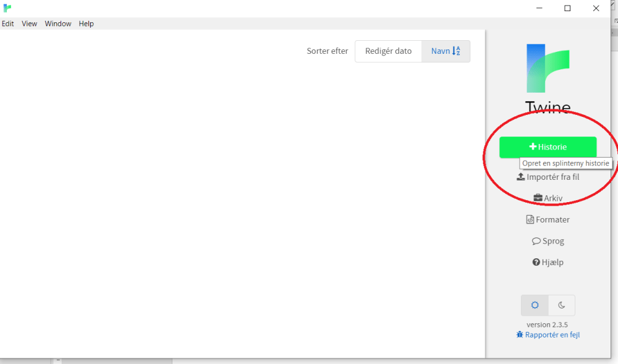
Task: Click the Rapportér en fejl bug link
Action: click(x=548, y=335)
